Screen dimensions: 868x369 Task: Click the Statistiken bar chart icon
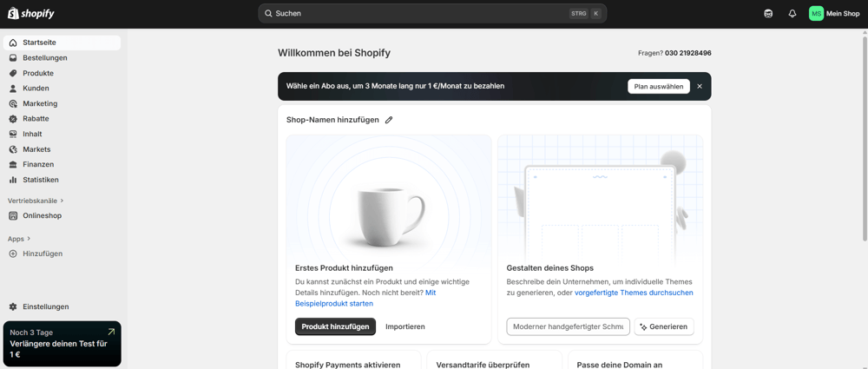point(13,180)
